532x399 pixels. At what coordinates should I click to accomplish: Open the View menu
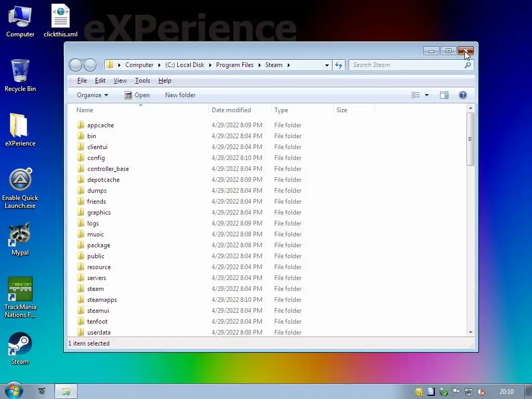(x=120, y=81)
